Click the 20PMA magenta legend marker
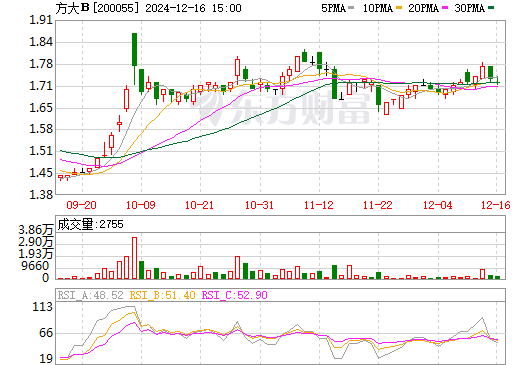Screen dimensions: 520x365 tap(445, 8)
